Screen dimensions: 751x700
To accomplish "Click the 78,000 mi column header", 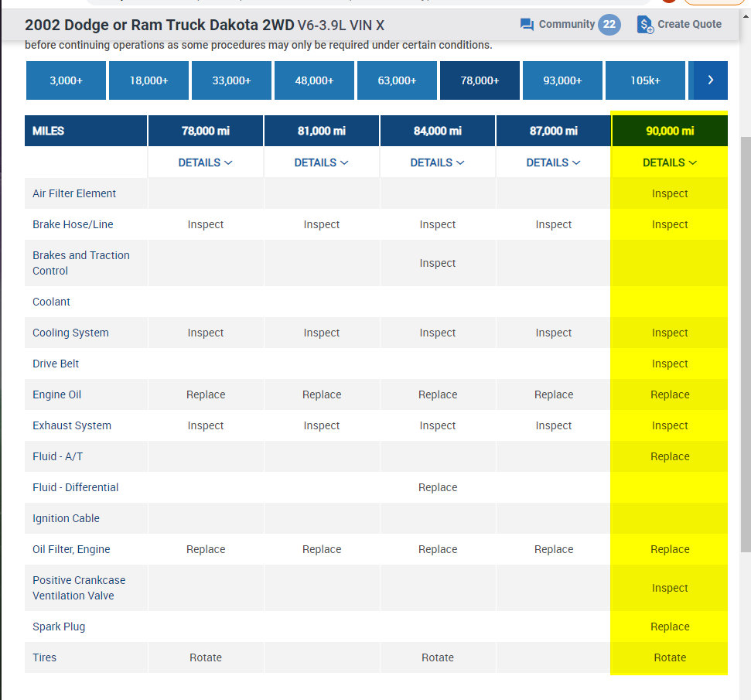I will point(206,131).
